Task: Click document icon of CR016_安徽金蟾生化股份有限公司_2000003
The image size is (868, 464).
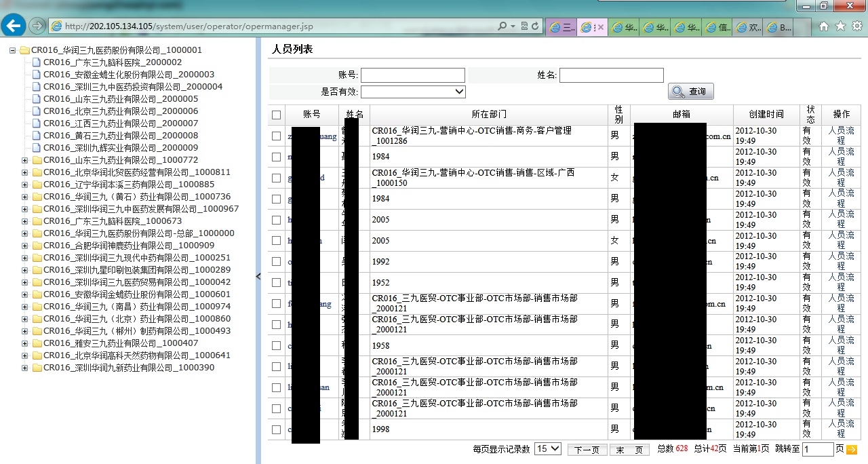Action: point(37,75)
